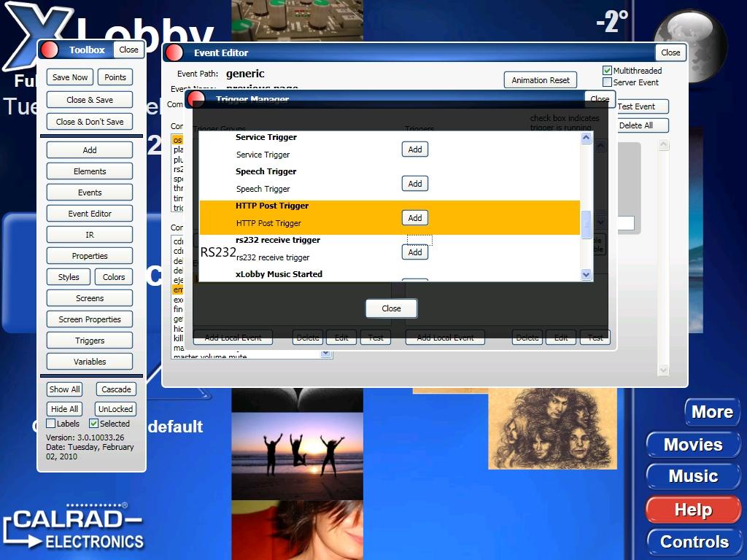Screen dimensions: 747x560
Task: Select the Speech Trigger row
Action: pos(390,184)
